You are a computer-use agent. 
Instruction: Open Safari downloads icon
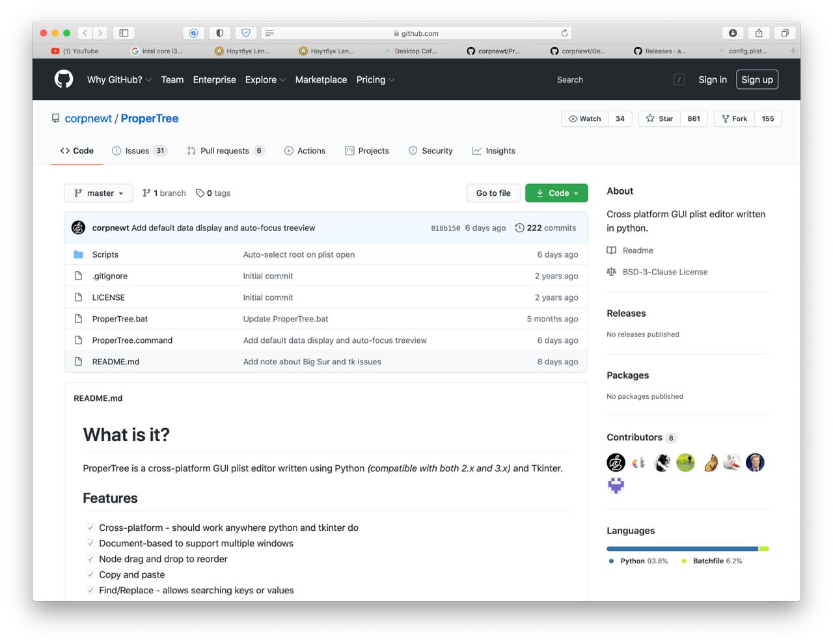pos(733,33)
